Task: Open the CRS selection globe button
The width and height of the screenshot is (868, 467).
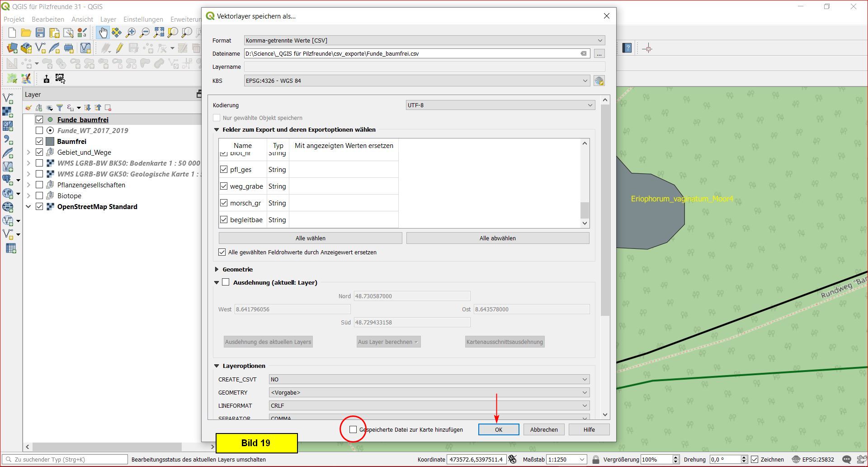Action: coord(599,81)
